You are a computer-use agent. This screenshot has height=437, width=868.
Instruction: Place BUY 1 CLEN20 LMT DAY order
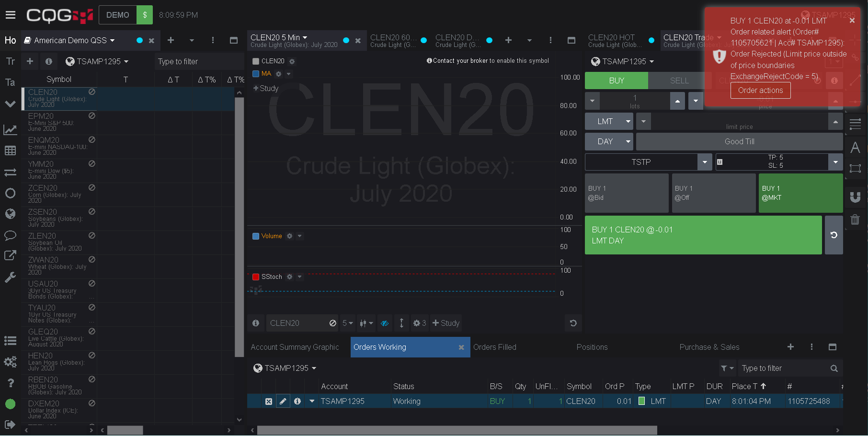click(x=703, y=235)
